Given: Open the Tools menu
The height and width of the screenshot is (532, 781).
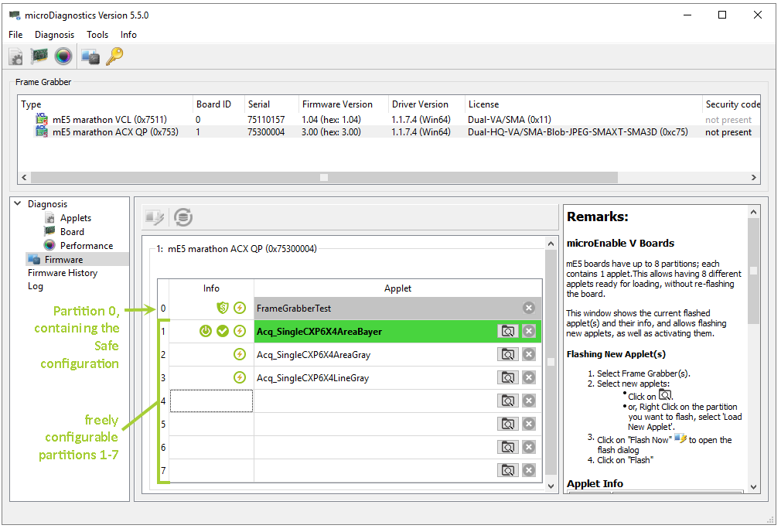Looking at the screenshot, I should pyautogui.click(x=97, y=34).
